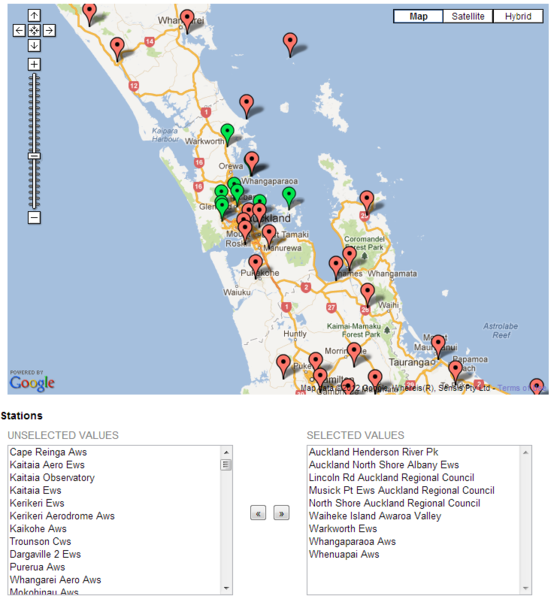Pan the map up with arrow button
The image size is (554, 599).
coord(34,15)
